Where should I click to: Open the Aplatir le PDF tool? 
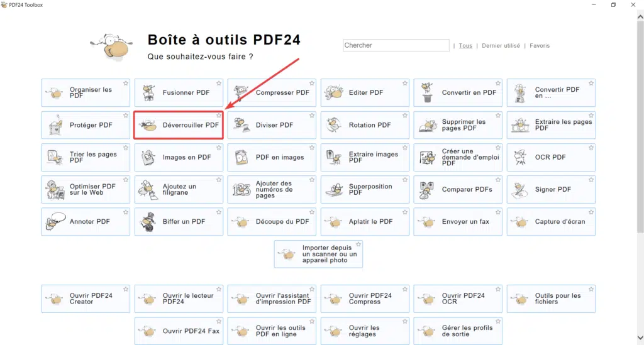[x=365, y=222]
